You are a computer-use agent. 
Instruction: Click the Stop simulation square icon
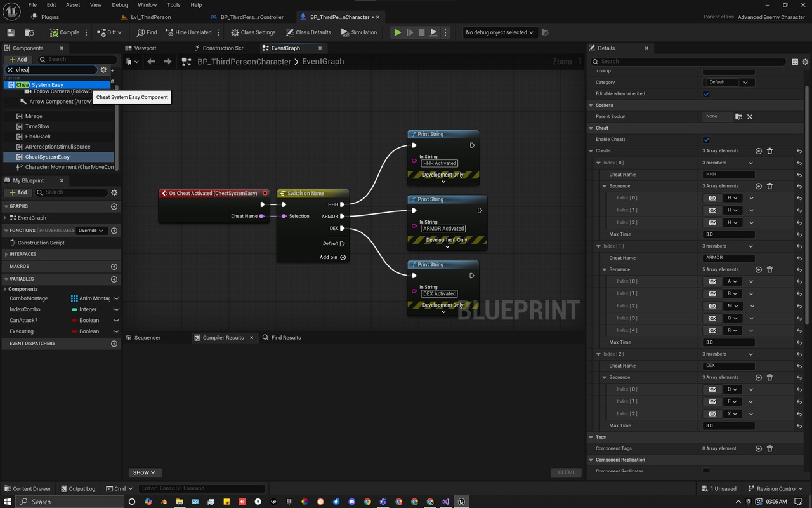(x=421, y=32)
